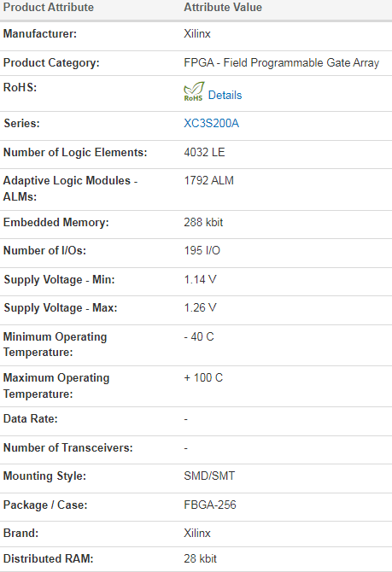Click the Attribute Value column header
The image size is (392, 572).
tap(223, 8)
